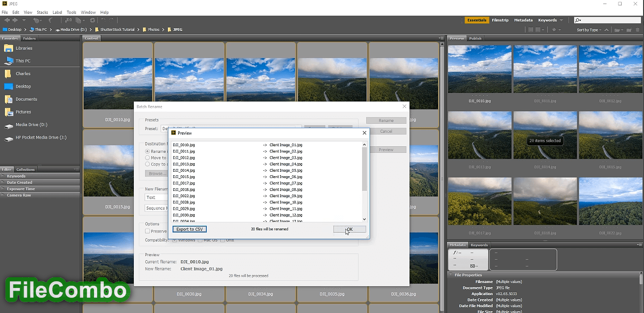Viewport: 644px width, 313px height.
Task: Click Preview button in Batch Rename dialog
Action: point(386,150)
